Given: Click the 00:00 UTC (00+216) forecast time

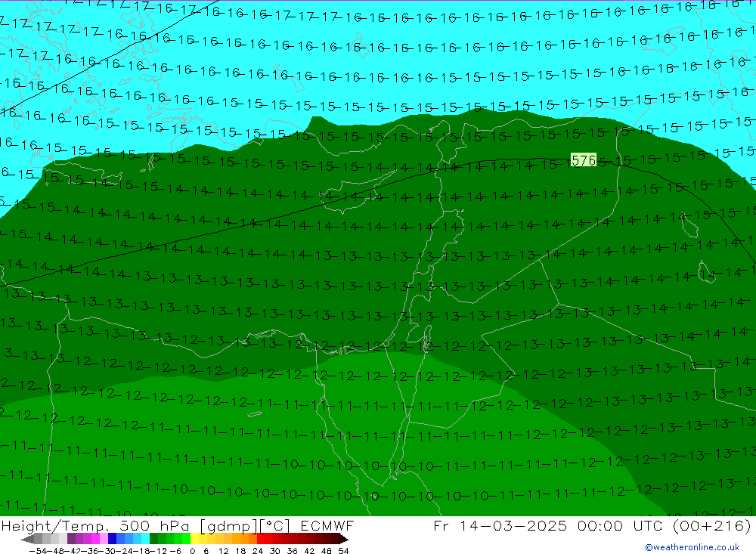Looking at the screenshot, I should point(665,525).
